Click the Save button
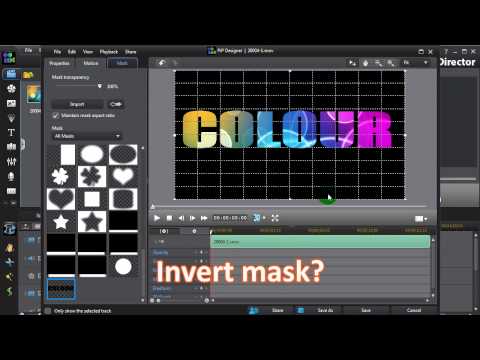480x360 pixels. click(x=366, y=310)
